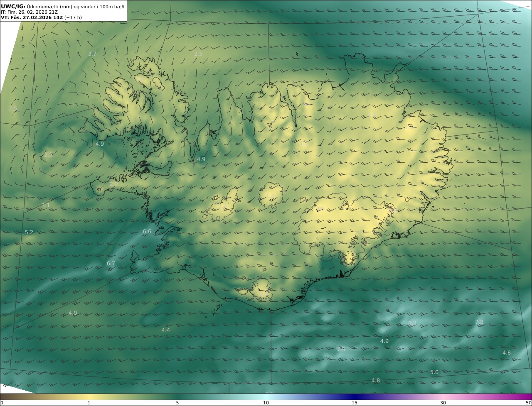The width and height of the screenshot is (532, 406).
Task: Select the 7.9 value on the map
Action: 341,349
